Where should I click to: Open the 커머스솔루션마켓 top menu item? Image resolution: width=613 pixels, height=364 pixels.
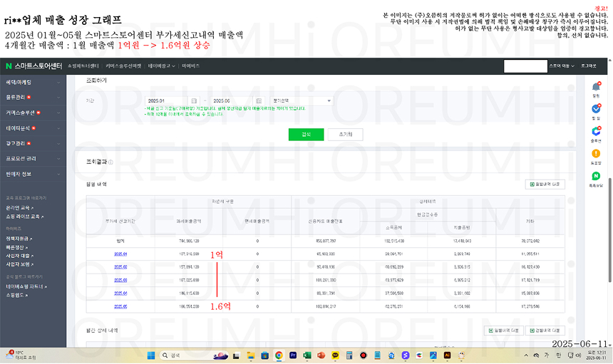[x=123, y=66]
